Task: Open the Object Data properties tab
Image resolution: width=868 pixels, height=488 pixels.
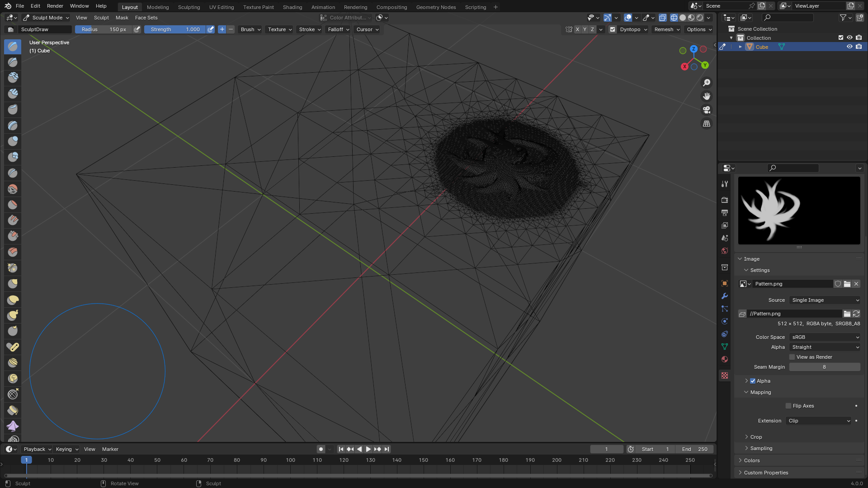Action: 725,347
